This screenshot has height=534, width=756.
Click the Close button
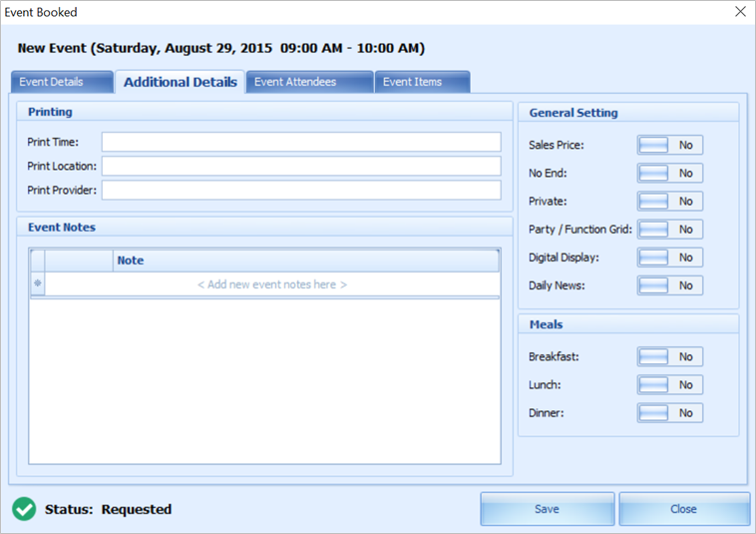pos(684,509)
